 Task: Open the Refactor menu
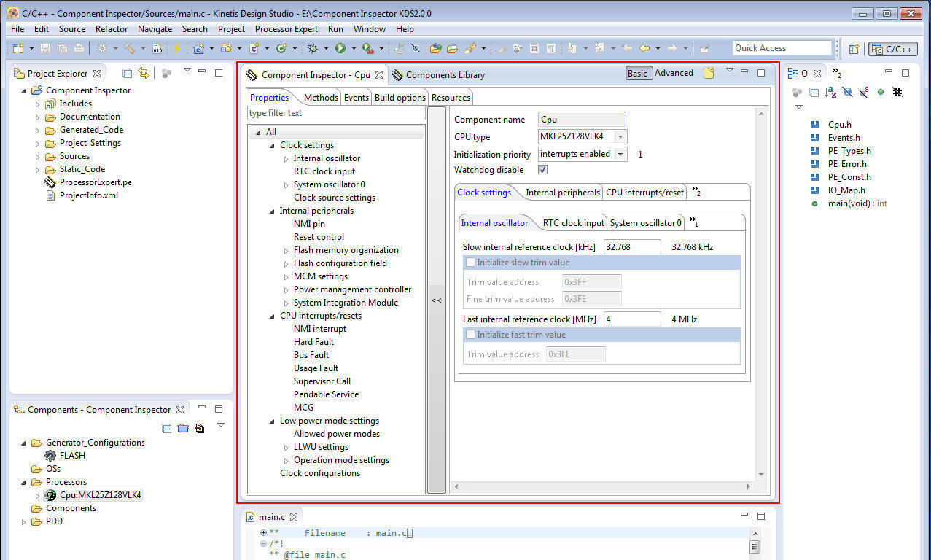112,29
